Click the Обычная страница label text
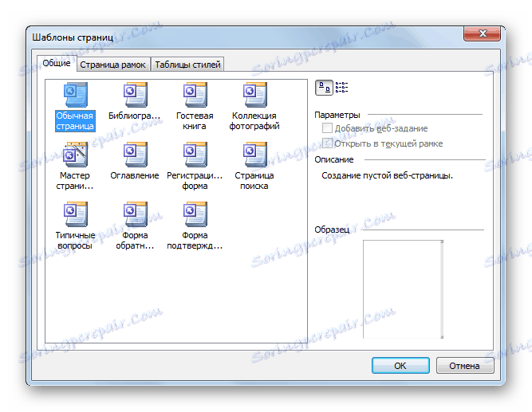 click(x=75, y=121)
